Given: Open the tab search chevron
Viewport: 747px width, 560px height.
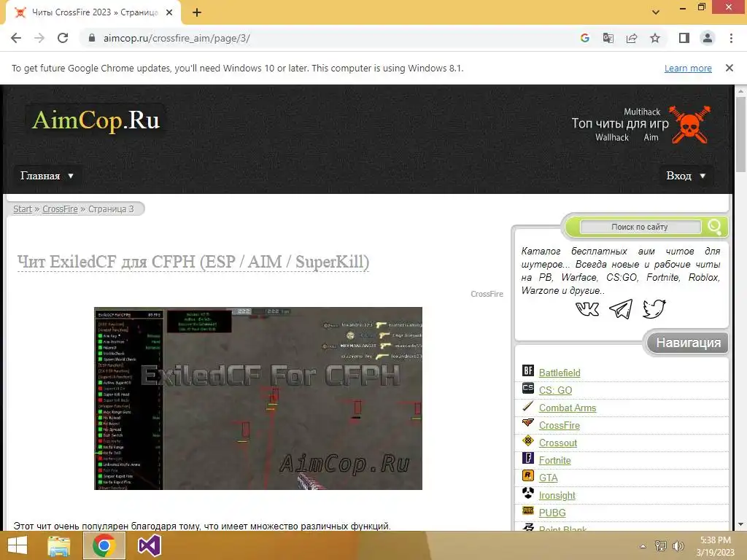Looking at the screenshot, I should coord(656,12).
